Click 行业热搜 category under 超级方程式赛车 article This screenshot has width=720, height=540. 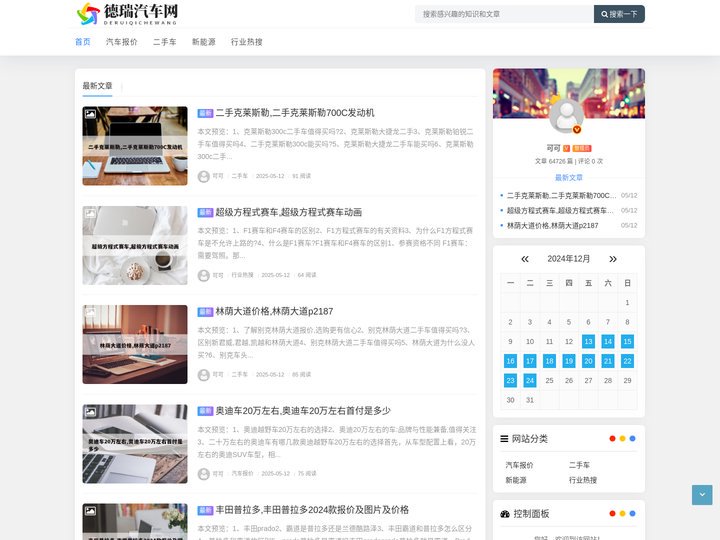[x=242, y=275]
